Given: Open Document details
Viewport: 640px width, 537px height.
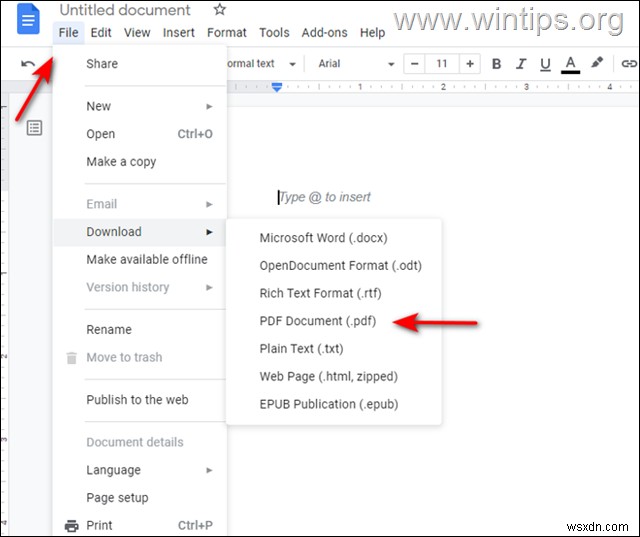Looking at the screenshot, I should [140, 442].
